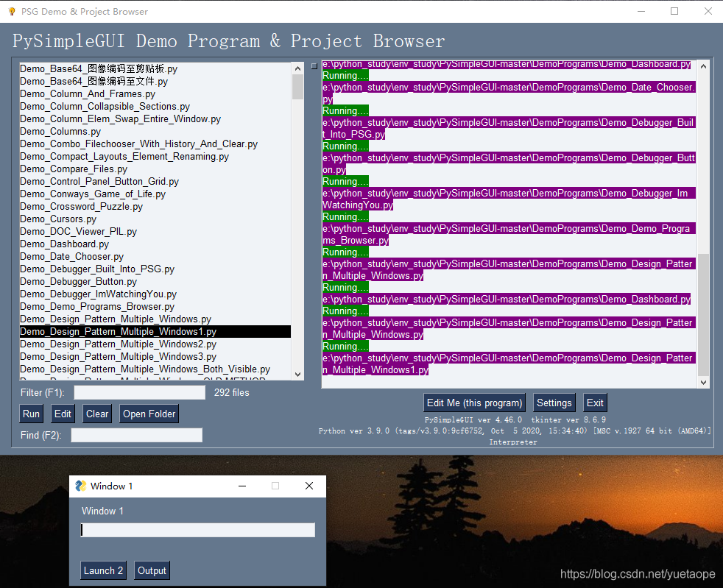Click output line ending Demo_Debugger_Button.py
The height and width of the screenshot is (588, 723).
pos(509,163)
